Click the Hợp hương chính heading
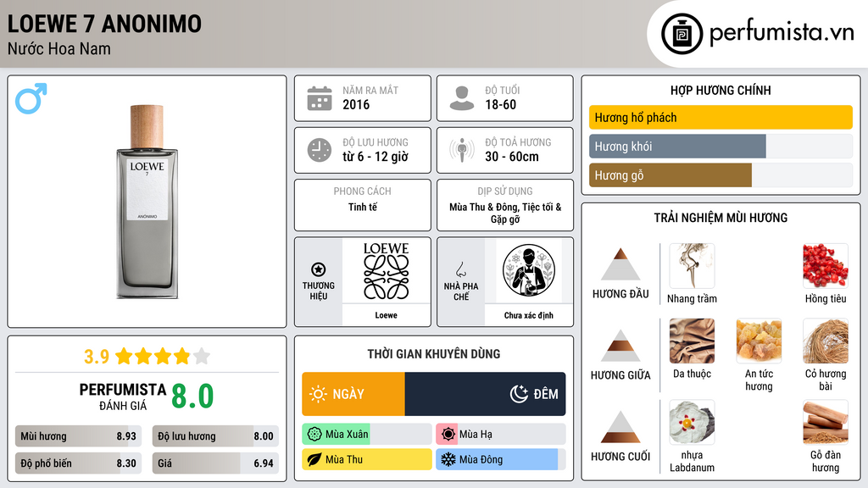Image resolution: width=868 pixels, height=488 pixels. [721, 90]
